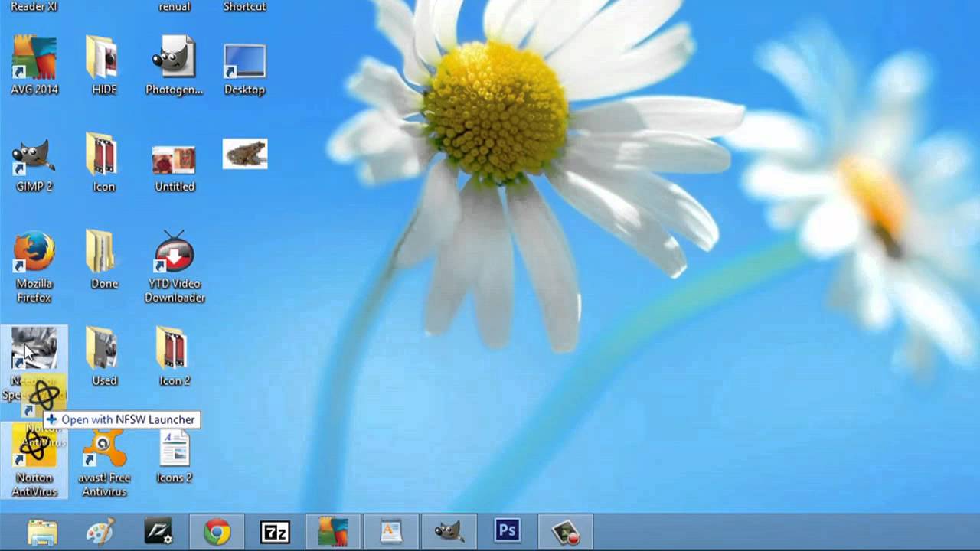Viewport: 980px width, 551px height.
Task: Launch GIMP from the taskbar
Action: (449, 530)
